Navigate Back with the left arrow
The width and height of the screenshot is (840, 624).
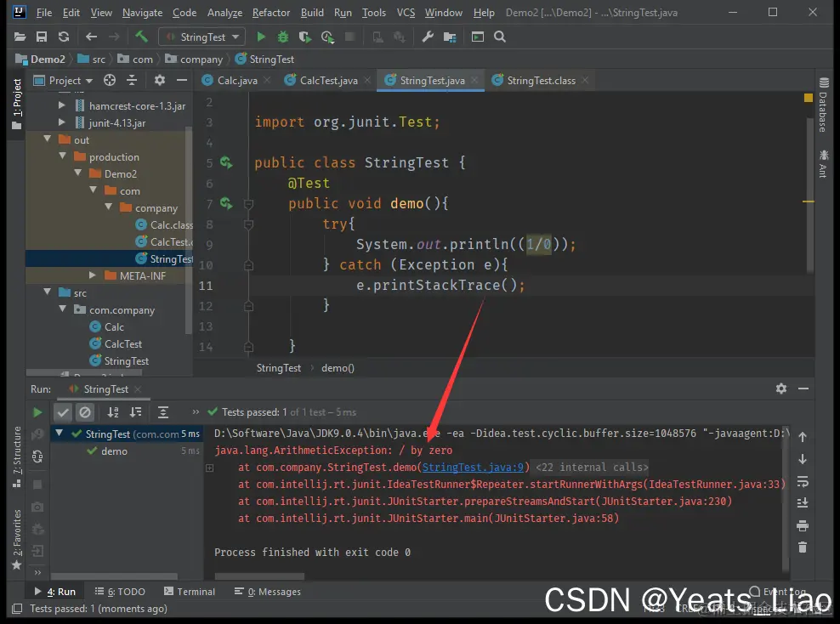91,37
